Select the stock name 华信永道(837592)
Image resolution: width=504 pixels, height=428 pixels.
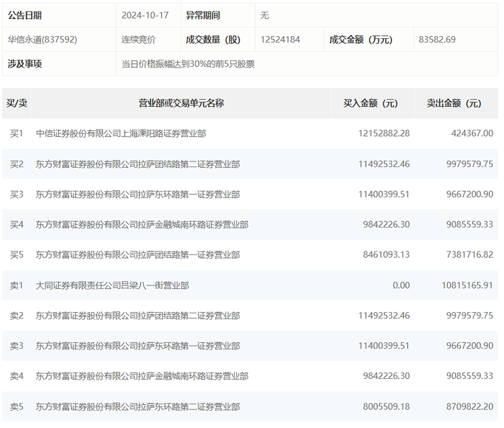[42, 40]
